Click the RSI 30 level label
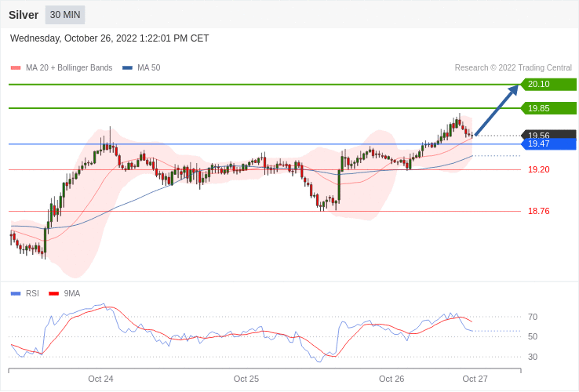Screen dimensions: 579x392 point(533,357)
